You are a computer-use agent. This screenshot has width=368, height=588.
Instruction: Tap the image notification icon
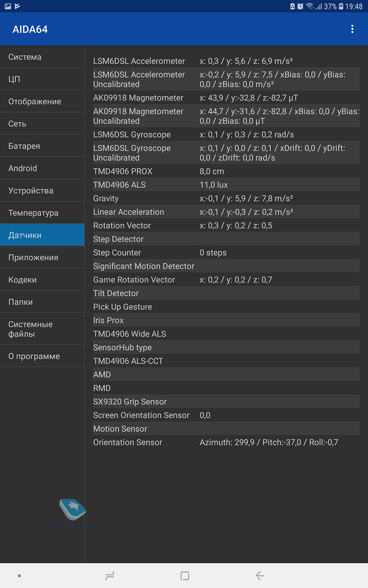[7, 6]
